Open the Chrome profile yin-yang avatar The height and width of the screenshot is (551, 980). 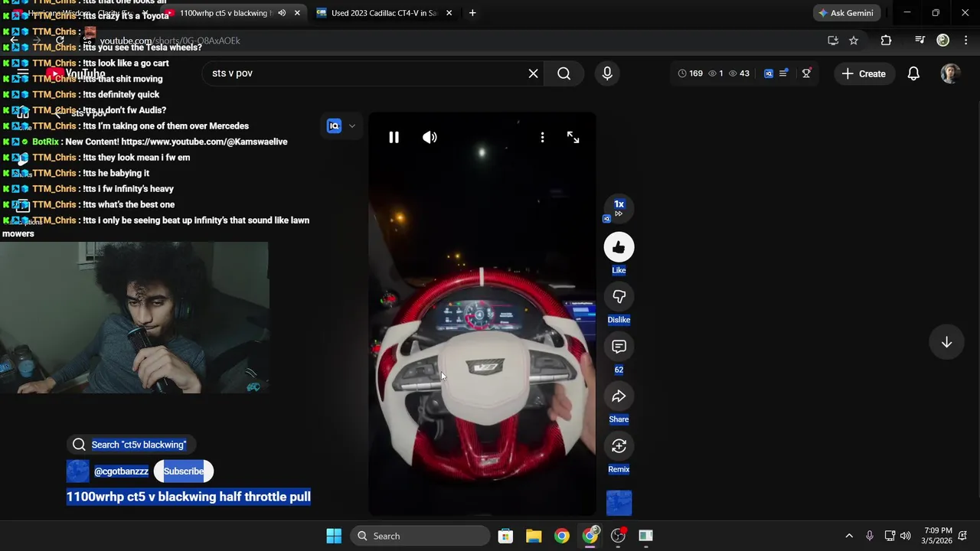(x=943, y=41)
